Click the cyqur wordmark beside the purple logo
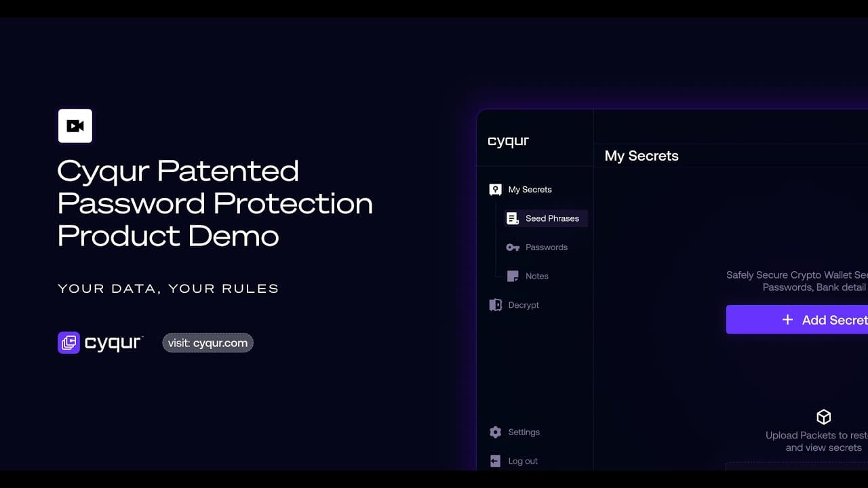Viewport: 868px width, 488px height. pos(113,344)
